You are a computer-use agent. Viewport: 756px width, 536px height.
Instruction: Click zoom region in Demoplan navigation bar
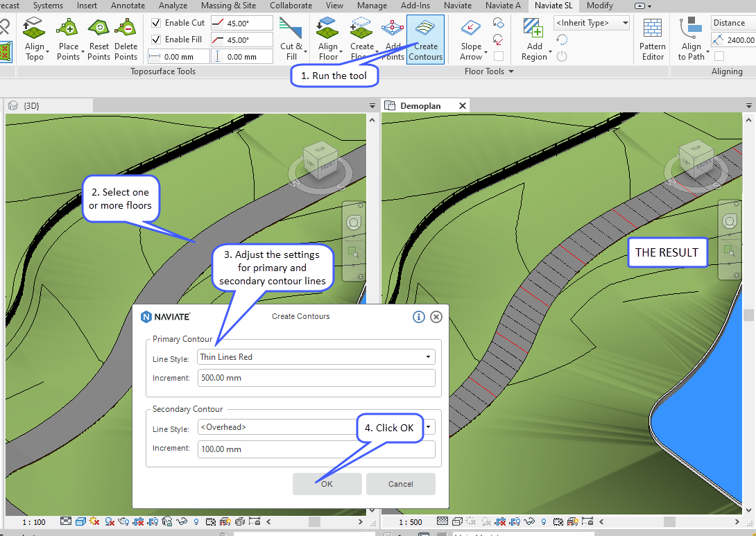(x=730, y=251)
